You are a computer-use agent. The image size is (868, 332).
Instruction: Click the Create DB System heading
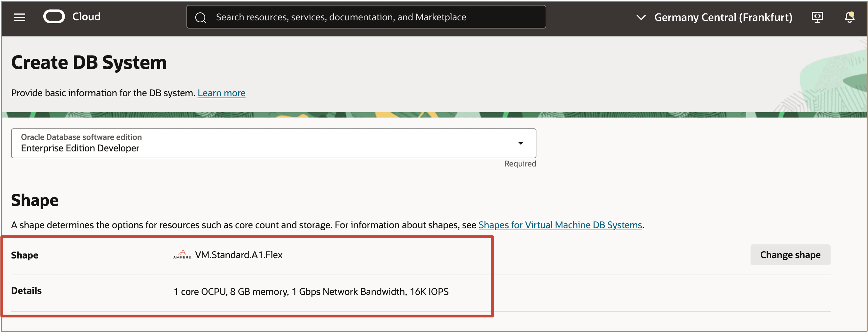(x=89, y=63)
